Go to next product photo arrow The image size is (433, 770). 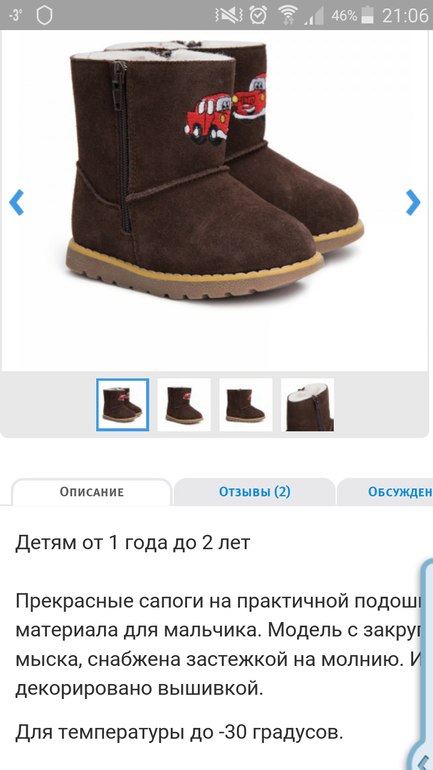(x=413, y=202)
